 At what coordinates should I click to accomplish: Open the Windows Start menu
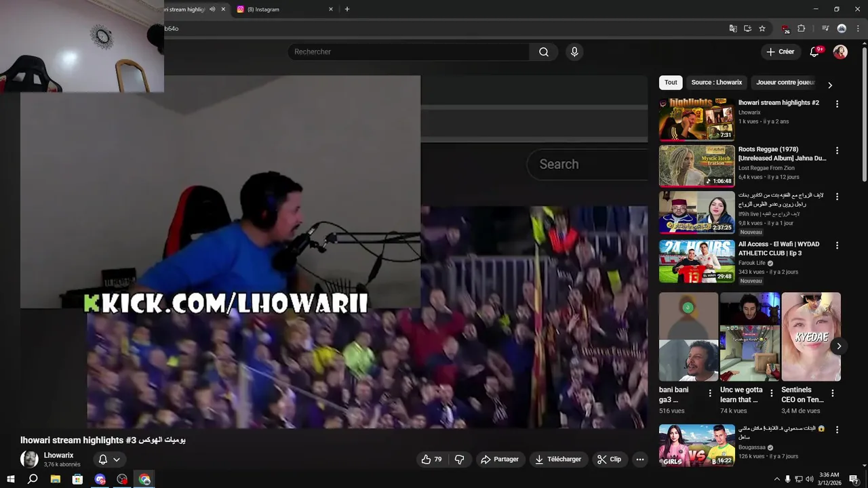(11, 479)
